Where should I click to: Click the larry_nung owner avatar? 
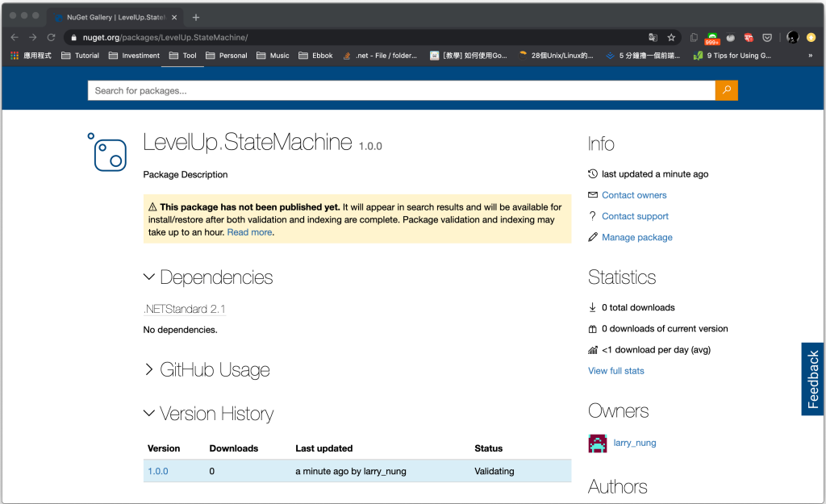tap(598, 444)
